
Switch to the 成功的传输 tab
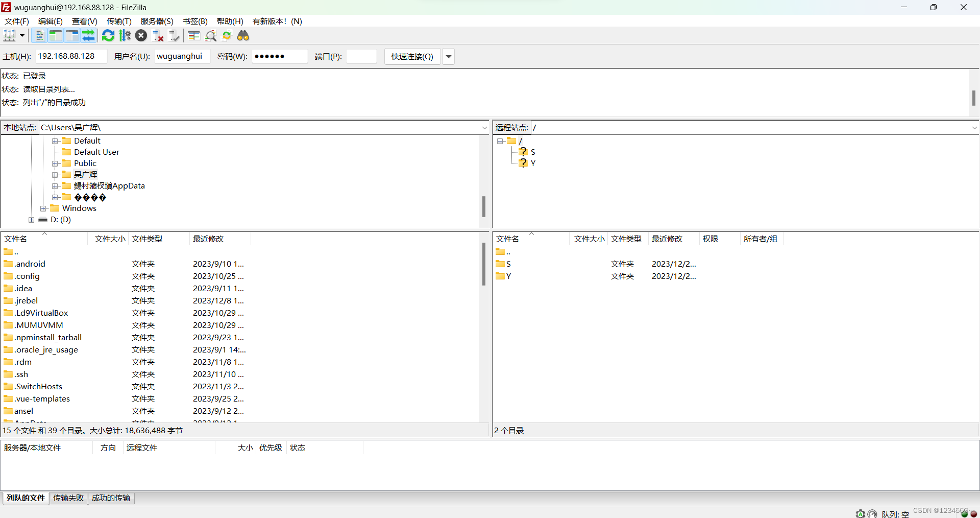click(111, 498)
